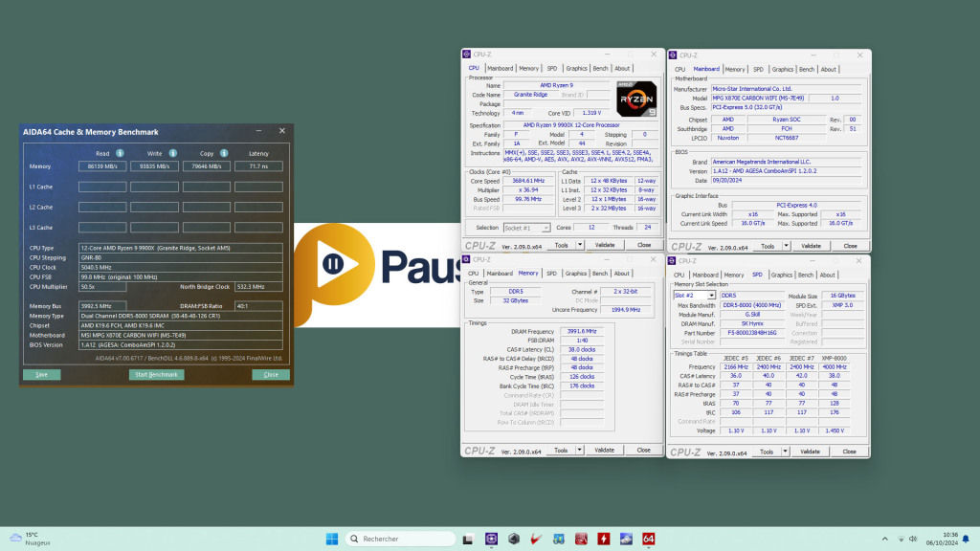Click the Save button in AIDA64
Viewport: 980px width, 551px height.
click(40, 374)
